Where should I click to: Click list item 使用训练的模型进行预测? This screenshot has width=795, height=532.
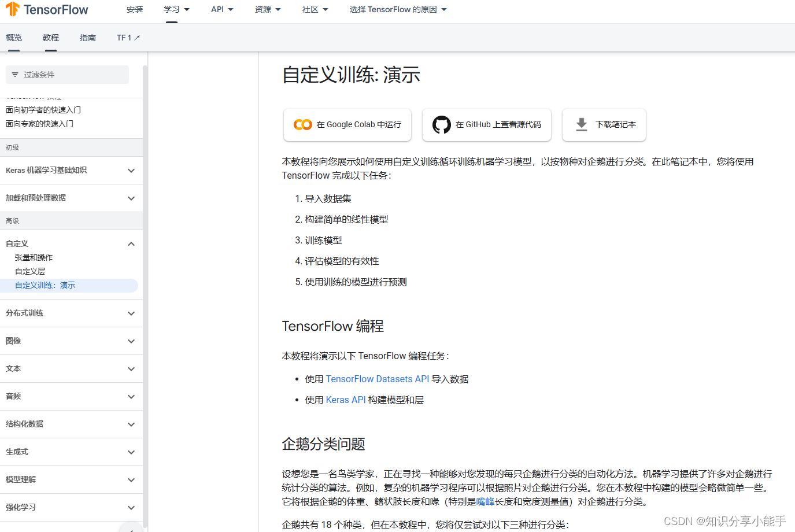(x=356, y=282)
